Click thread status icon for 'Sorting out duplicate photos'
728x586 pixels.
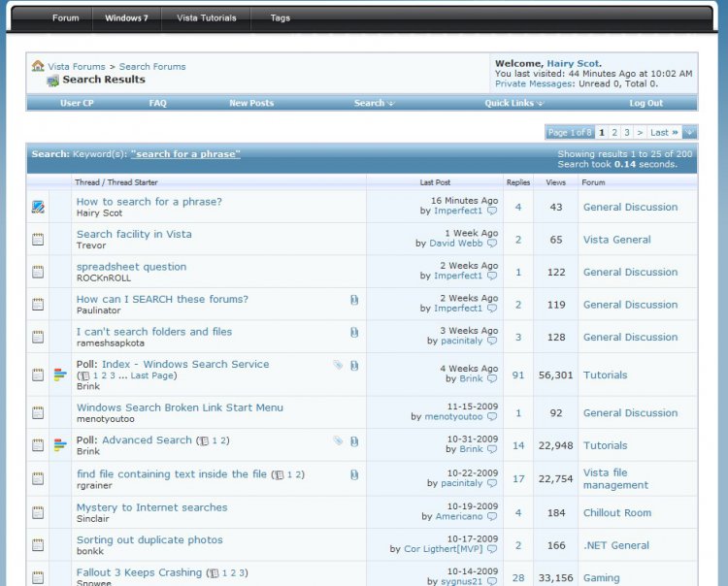pos(38,545)
